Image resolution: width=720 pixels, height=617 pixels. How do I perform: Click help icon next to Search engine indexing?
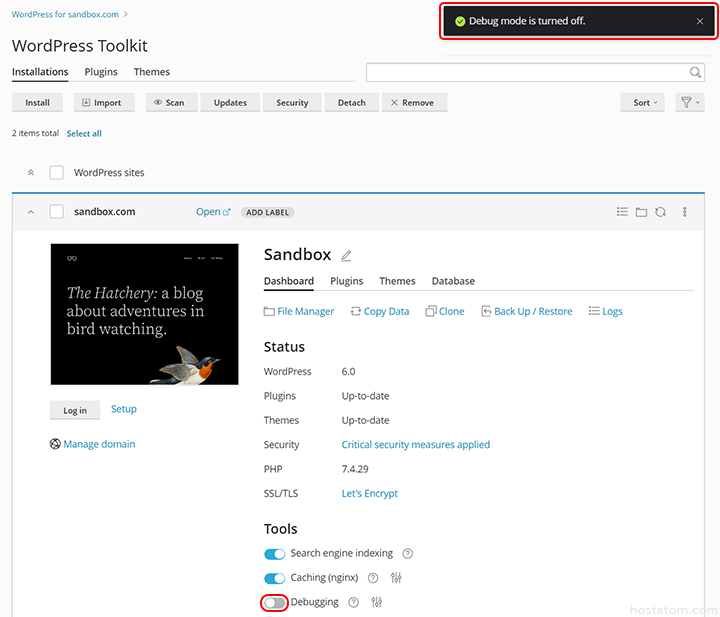(x=408, y=554)
